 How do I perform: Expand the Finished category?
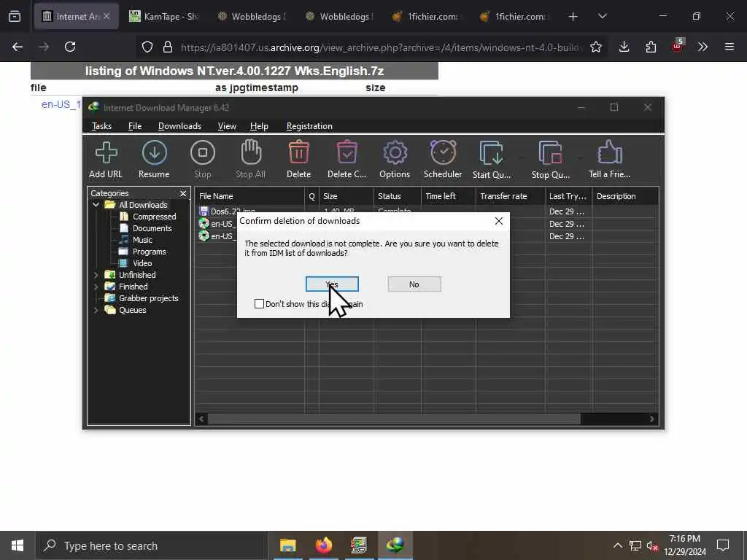click(x=96, y=287)
